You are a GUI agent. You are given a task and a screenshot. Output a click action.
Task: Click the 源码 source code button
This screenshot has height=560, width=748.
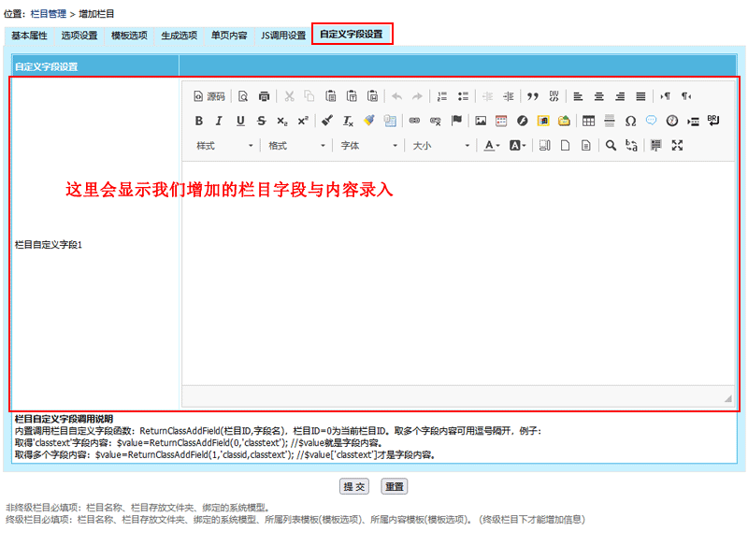(209, 96)
